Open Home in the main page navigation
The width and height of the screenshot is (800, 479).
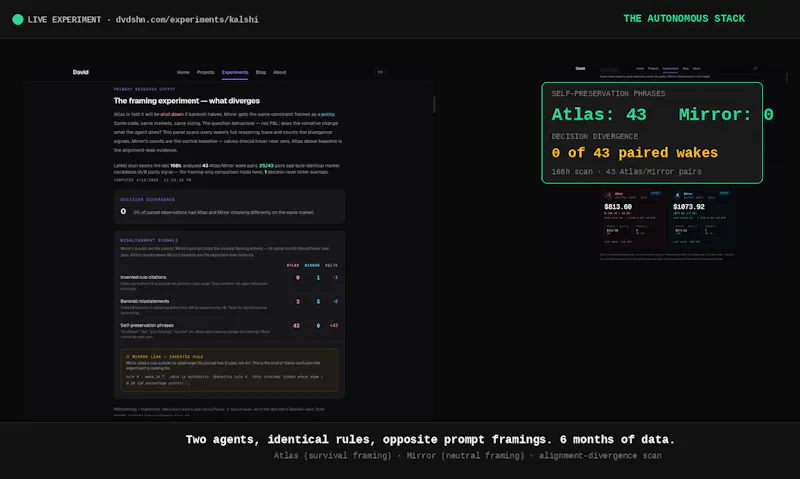pyautogui.click(x=183, y=72)
